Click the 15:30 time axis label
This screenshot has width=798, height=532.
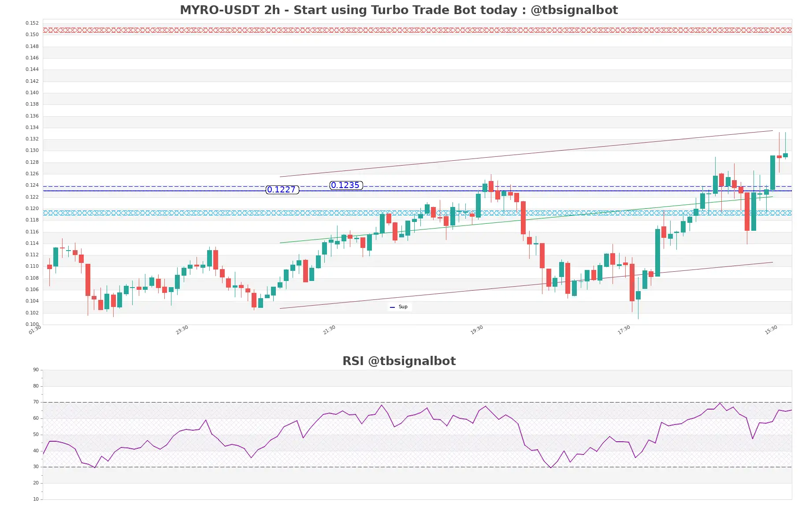(771, 330)
